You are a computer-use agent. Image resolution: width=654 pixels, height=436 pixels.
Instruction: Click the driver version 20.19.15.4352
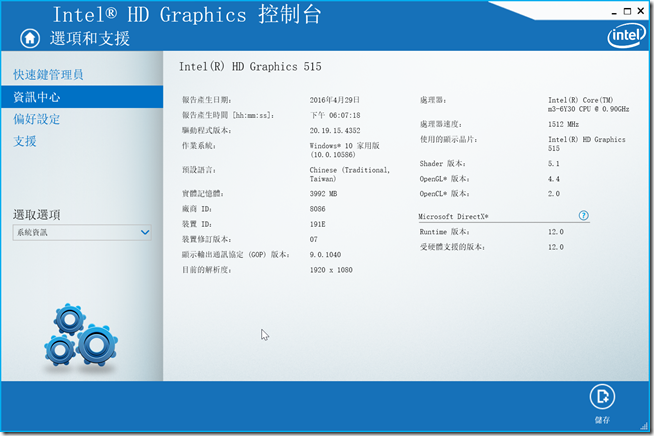click(335, 131)
